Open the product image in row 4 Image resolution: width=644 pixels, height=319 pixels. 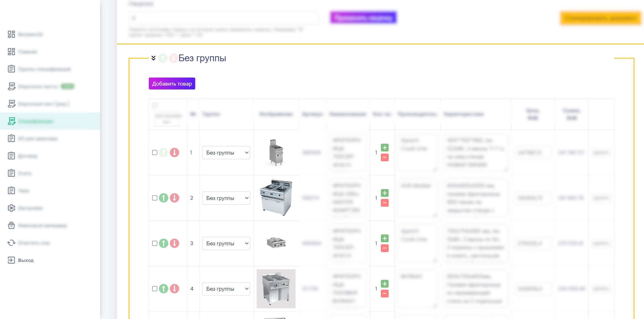[276, 289]
